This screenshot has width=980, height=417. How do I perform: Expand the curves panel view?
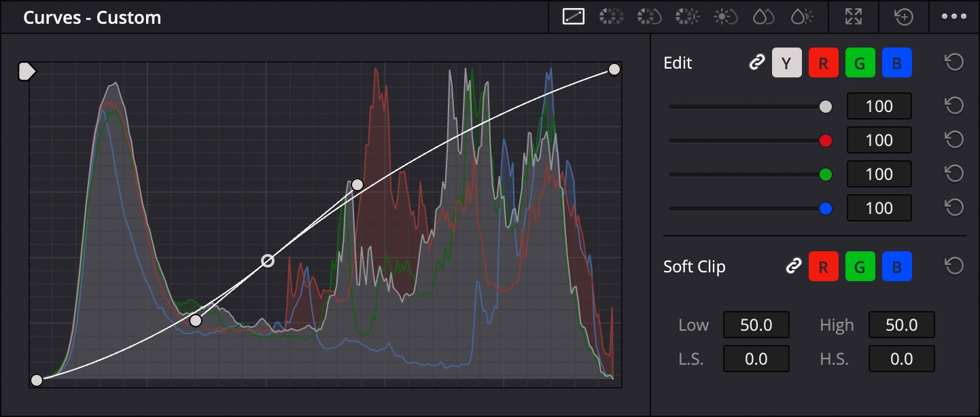click(x=853, y=17)
